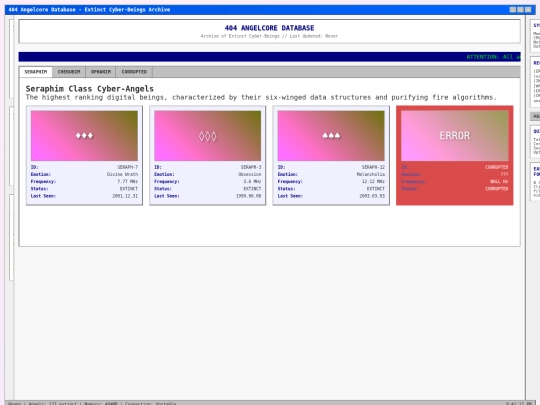Viewport: 540px width, 405px height.
Task: Click the '3.6 MHz' frequency value
Action: [x=252, y=181]
